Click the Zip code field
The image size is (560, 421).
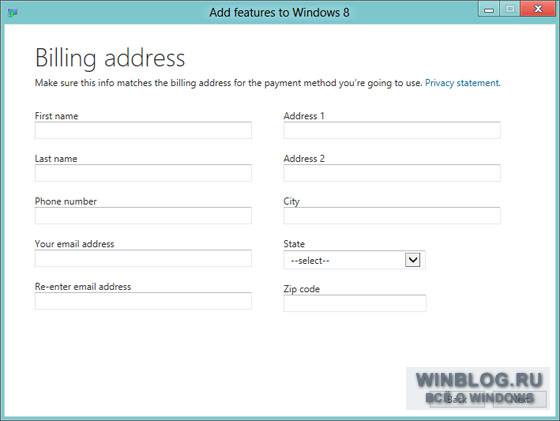(x=355, y=303)
